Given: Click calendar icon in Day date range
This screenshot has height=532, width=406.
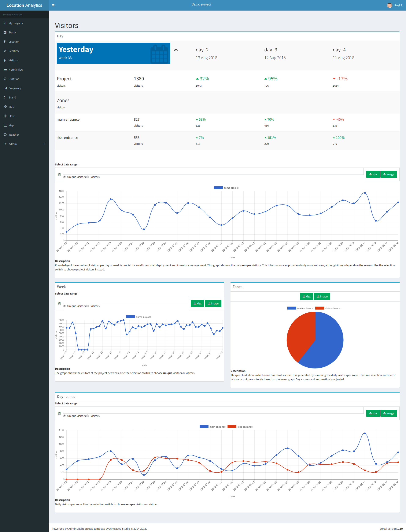Looking at the screenshot, I should point(59,174).
